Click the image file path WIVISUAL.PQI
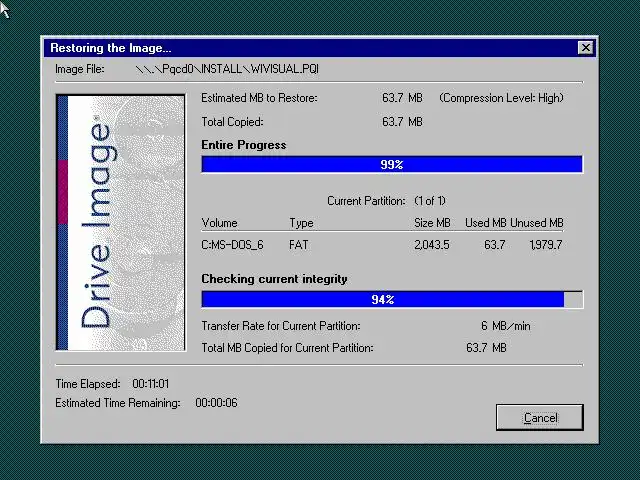Viewport: 640px width, 480px height. pyautogui.click(x=227, y=69)
